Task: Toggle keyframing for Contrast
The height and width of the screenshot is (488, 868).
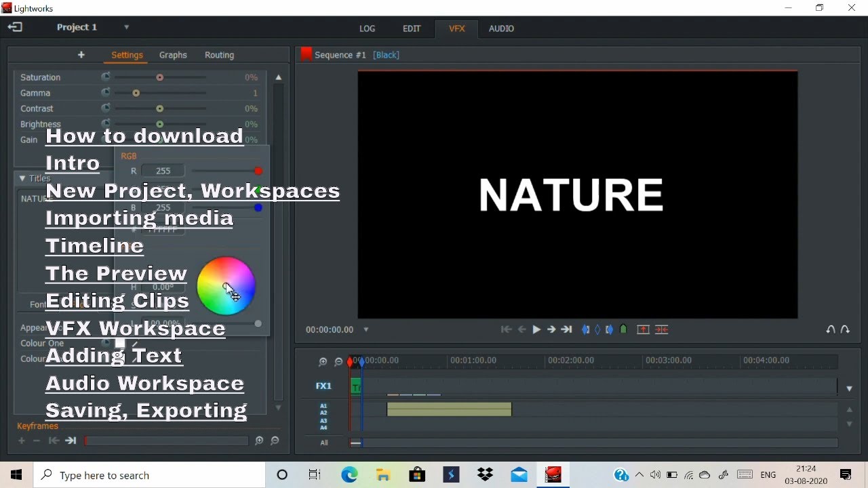Action: 106,108
